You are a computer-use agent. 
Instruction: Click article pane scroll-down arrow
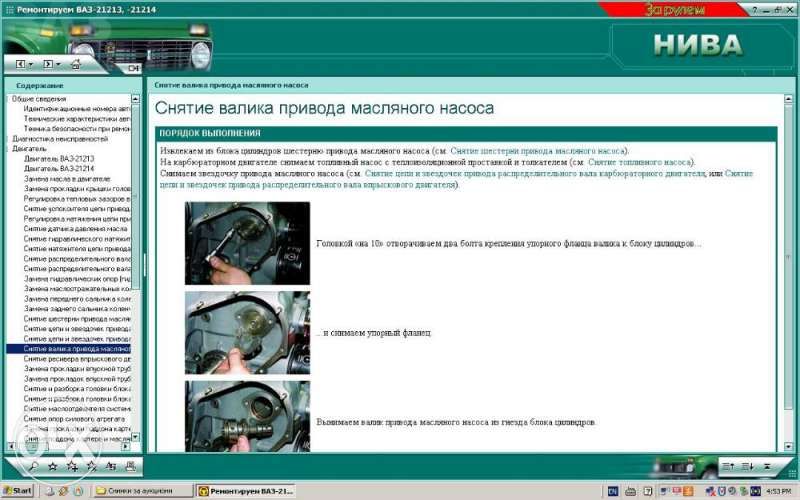pos(788,447)
